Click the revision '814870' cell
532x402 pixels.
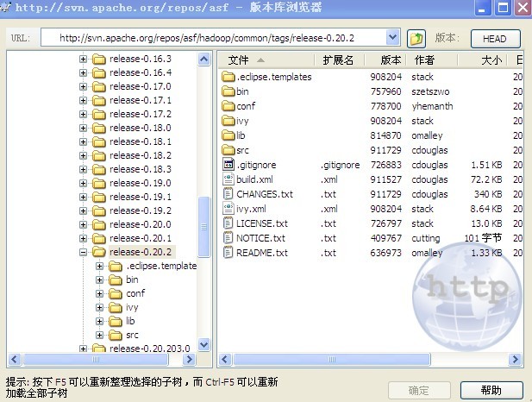point(385,135)
